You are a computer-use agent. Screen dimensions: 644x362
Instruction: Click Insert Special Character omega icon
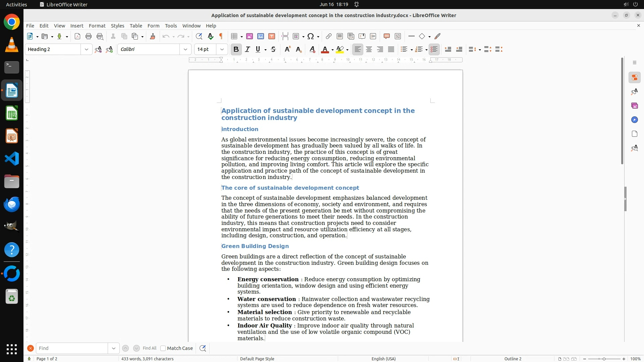pos(311,37)
